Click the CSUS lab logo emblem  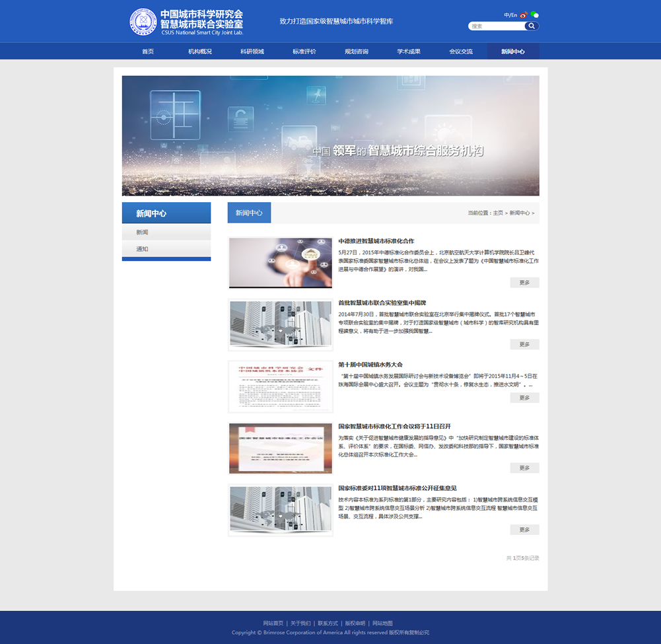click(143, 22)
